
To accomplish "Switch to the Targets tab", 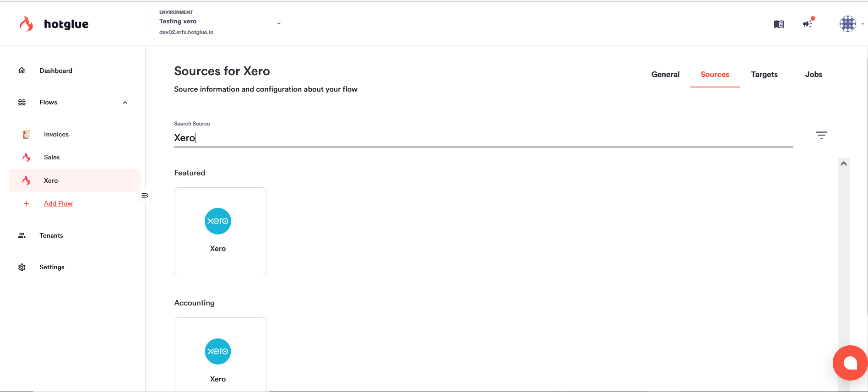I will tap(764, 74).
